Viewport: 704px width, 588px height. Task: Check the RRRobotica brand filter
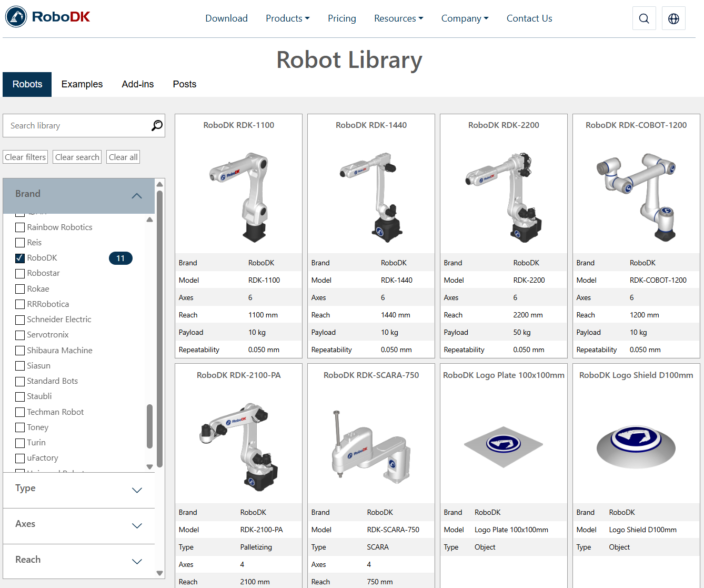pos(20,304)
